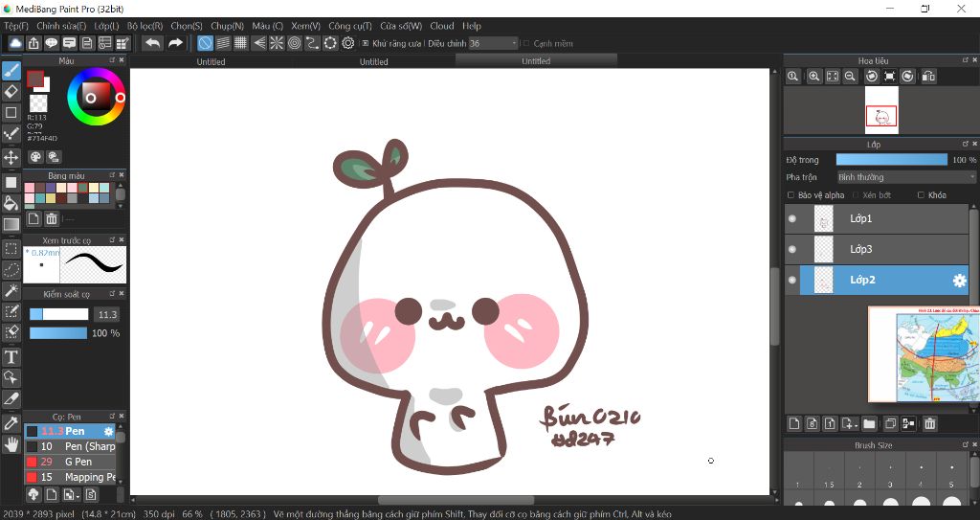The height and width of the screenshot is (520, 980).
Task: Zoom in using the Navigator magnifier plus
Action: tap(813, 76)
